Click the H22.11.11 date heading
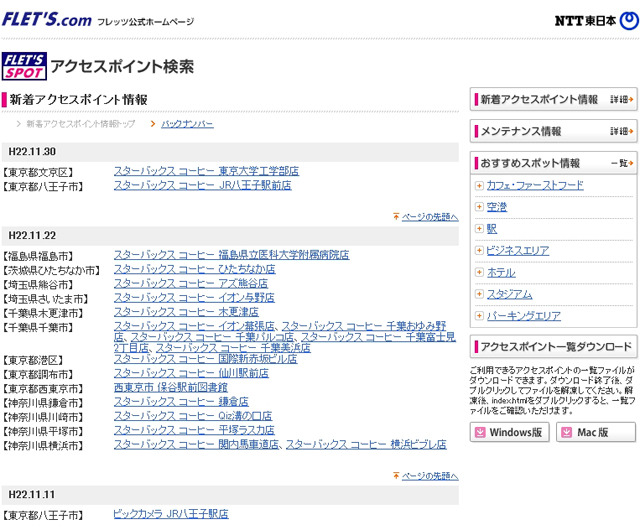The height and width of the screenshot is (530, 640). click(x=31, y=495)
